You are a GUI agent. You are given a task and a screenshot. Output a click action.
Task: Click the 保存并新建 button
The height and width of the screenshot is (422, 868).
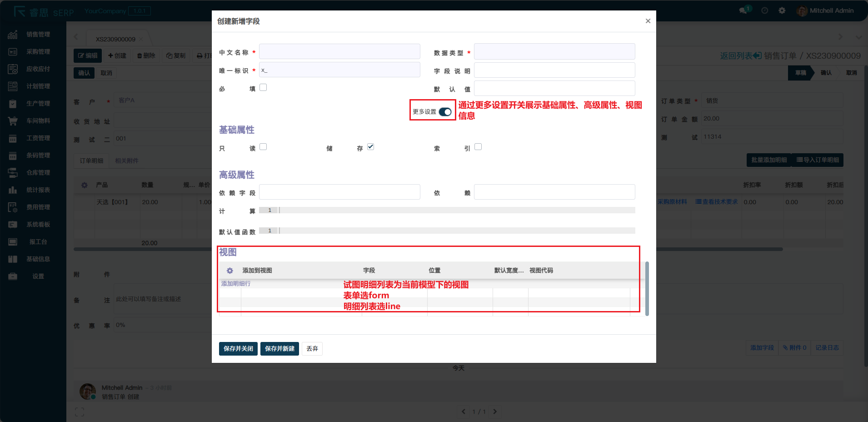(279, 348)
